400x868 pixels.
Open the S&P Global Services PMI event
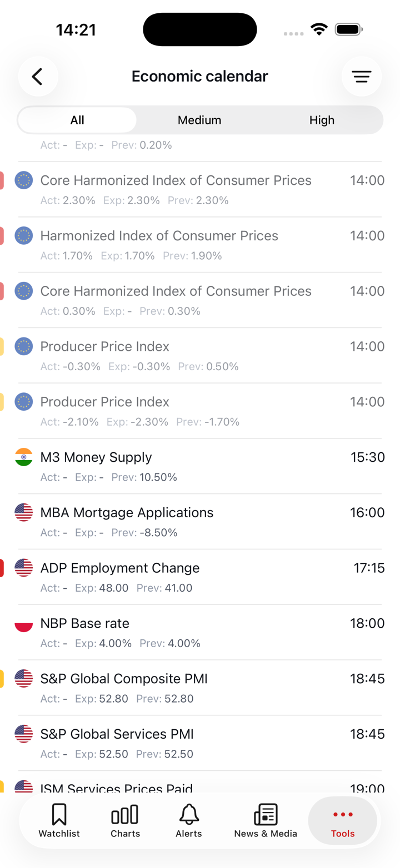(x=117, y=734)
